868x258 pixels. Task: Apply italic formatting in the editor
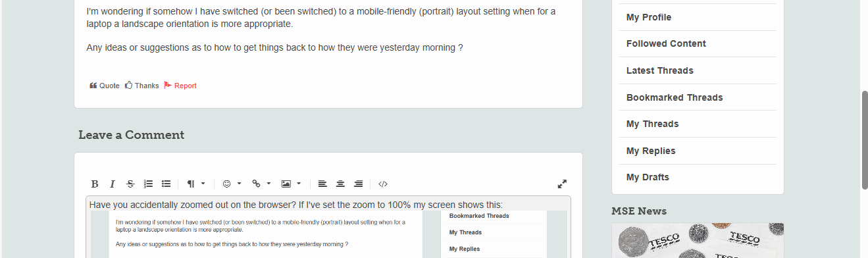pos(113,184)
